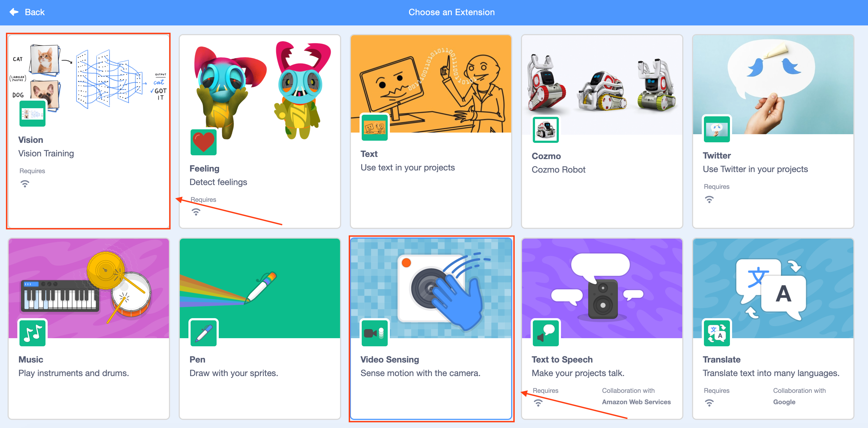This screenshot has height=428, width=868.
Task: Open the Cozmo robots banner image
Action: (602, 85)
